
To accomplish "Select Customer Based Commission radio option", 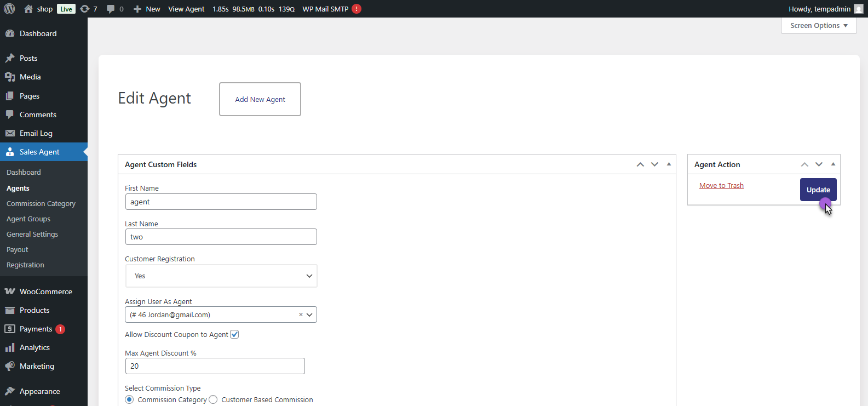I will click(x=213, y=399).
